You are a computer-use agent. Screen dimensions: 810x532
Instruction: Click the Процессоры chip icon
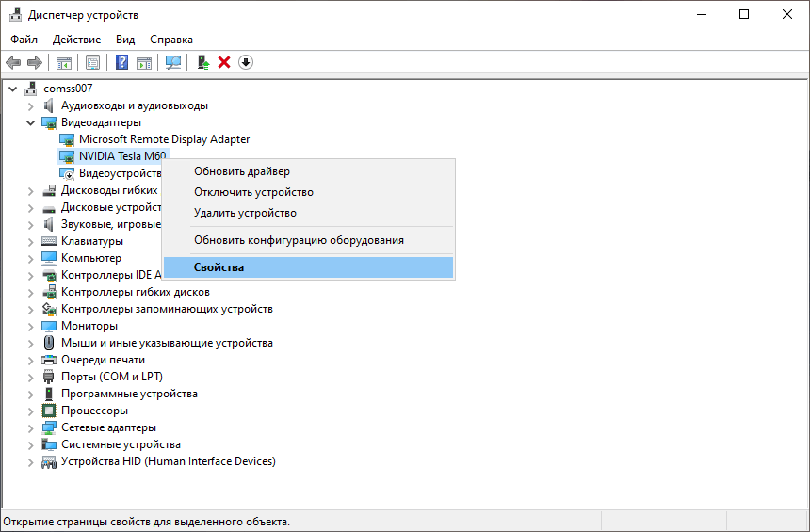pos(49,411)
